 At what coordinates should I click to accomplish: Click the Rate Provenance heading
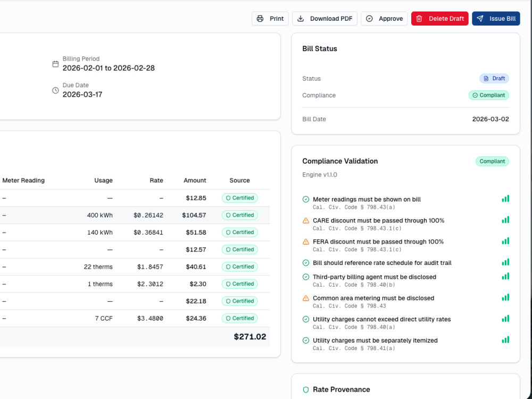tap(342, 389)
